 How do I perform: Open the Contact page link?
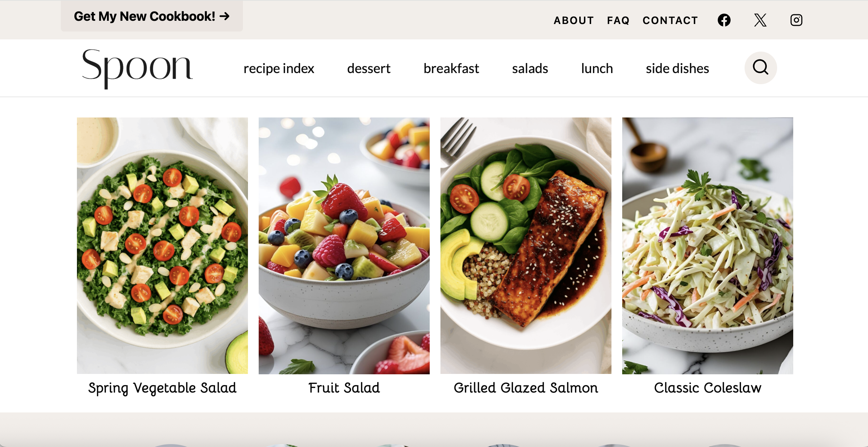click(x=670, y=20)
